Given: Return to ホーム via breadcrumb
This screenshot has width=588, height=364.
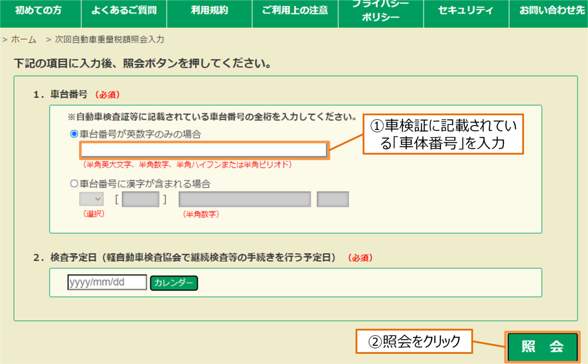Looking at the screenshot, I should (x=23, y=39).
